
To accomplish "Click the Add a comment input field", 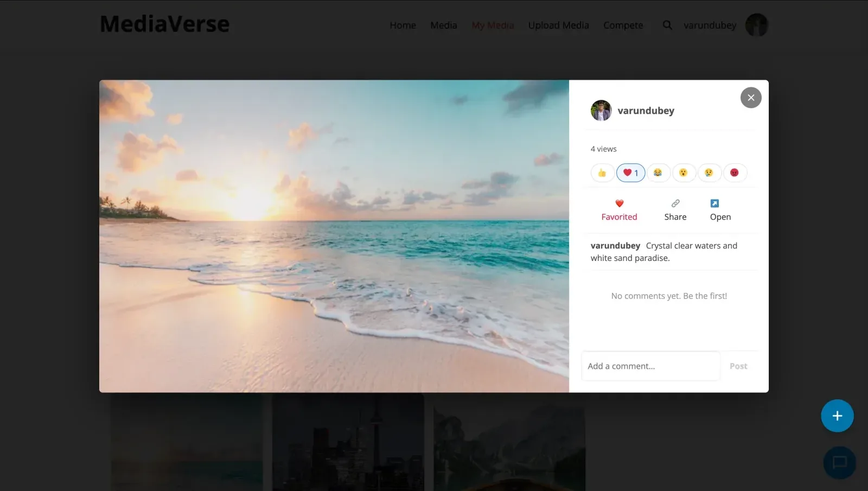I will coord(650,366).
